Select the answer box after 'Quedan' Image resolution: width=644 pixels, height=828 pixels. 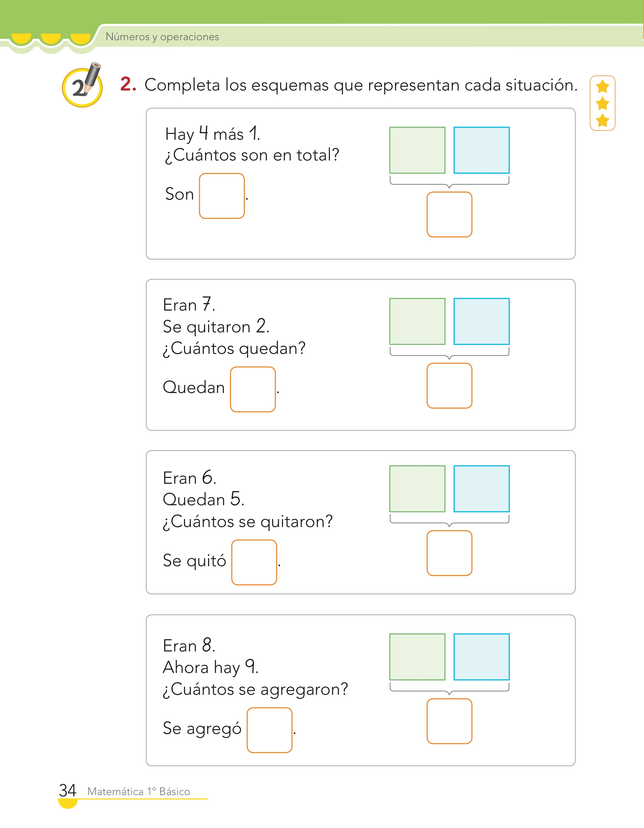tap(253, 389)
